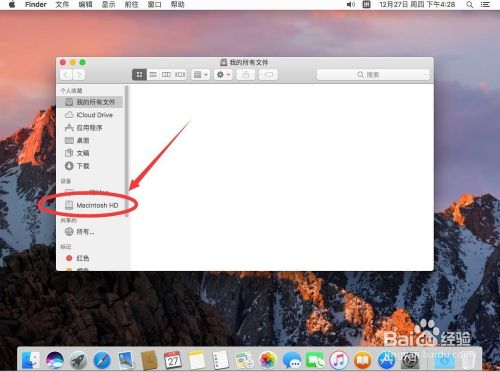This screenshot has width=500, height=372.
Task: Open the 前往 menu
Action: click(x=131, y=5)
